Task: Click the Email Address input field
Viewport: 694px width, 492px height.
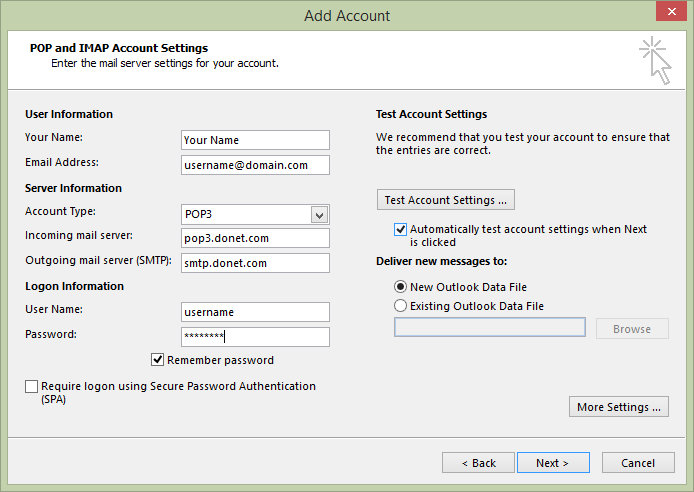Action: 255,165
